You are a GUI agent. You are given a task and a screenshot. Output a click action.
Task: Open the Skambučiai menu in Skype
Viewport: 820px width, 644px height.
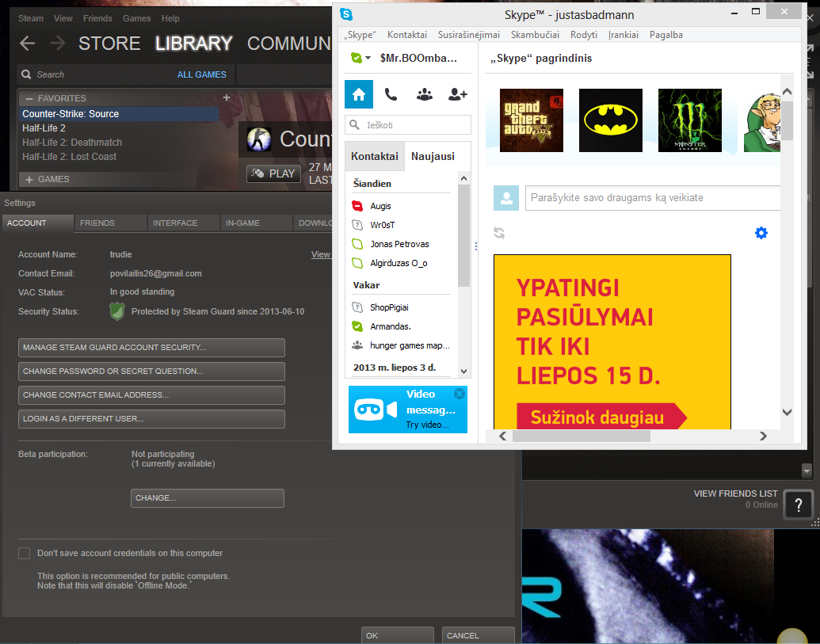click(x=535, y=35)
